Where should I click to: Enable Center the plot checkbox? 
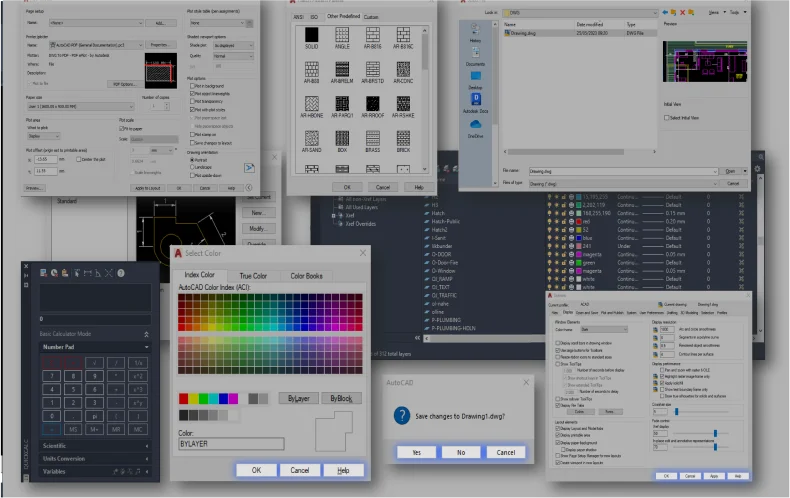point(79,159)
